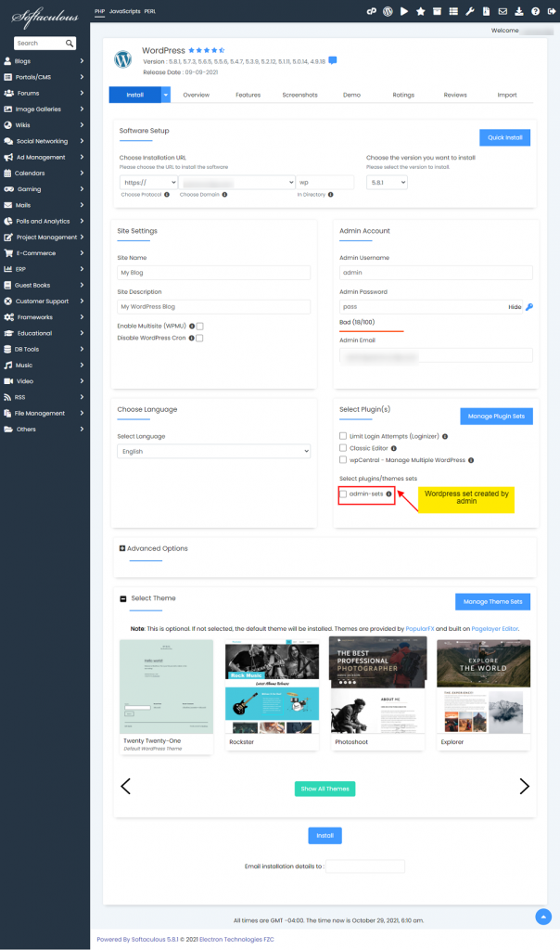Open the list of installations icon
This screenshot has height=950, width=560.
pyautogui.click(x=452, y=11)
